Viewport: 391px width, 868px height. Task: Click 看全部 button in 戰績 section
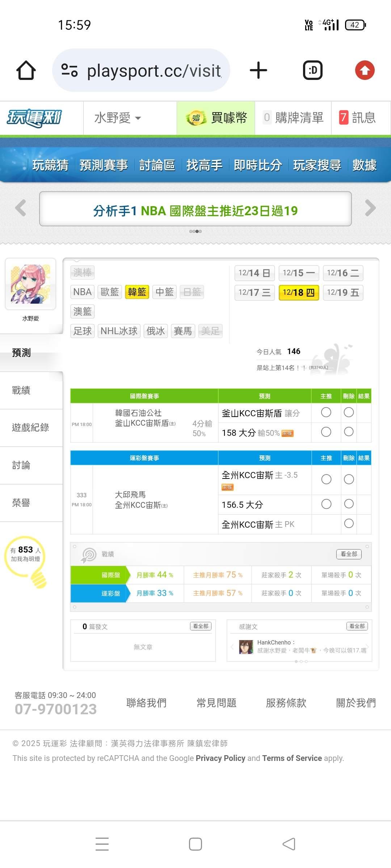tap(349, 554)
